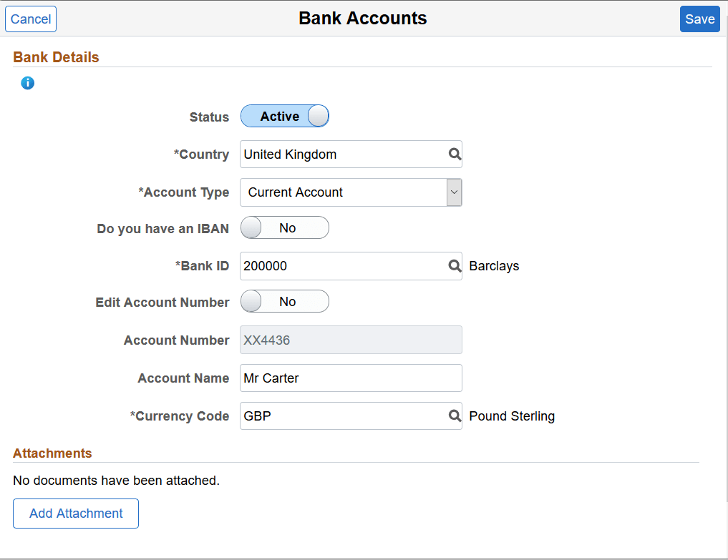Open the Country lookup magnifier

coord(454,154)
